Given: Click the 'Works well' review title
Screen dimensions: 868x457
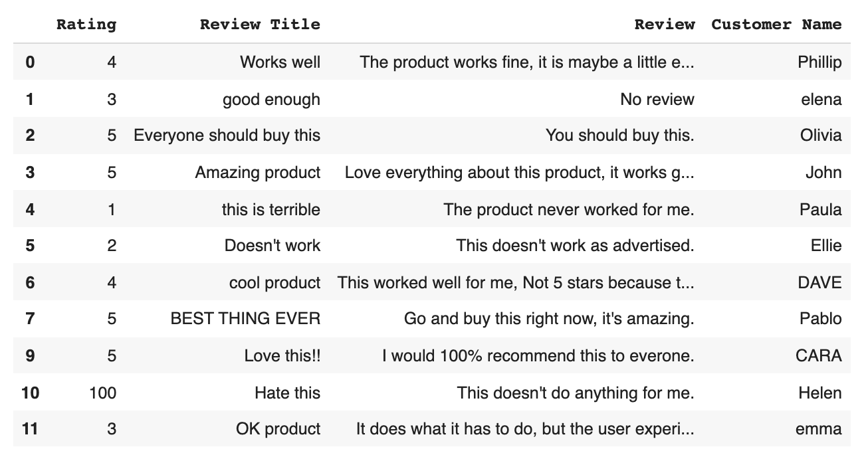Looking at the screenshot, I should 280,62.
